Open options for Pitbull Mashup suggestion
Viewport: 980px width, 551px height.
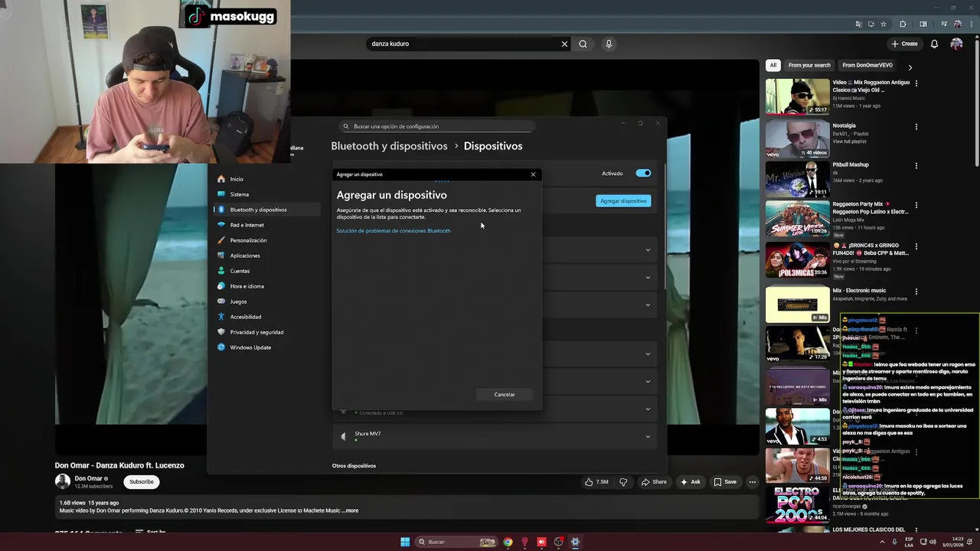916,166
